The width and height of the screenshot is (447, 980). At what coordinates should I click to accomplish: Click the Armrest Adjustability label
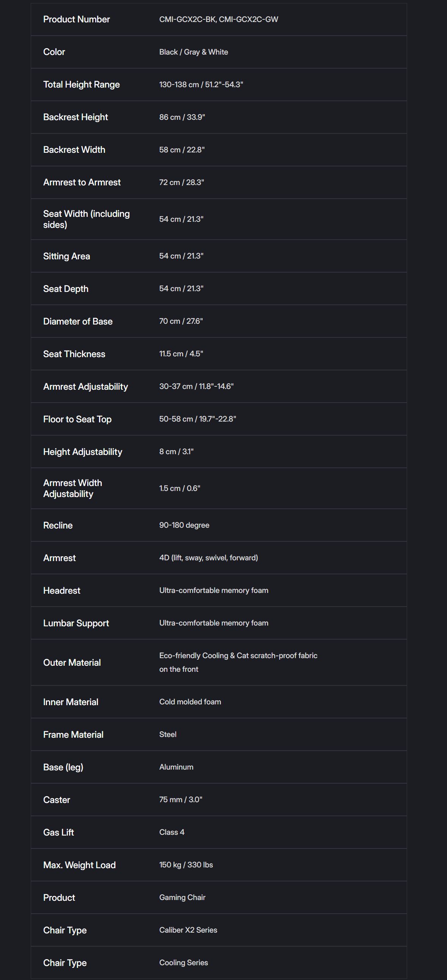(x=85, y=387)
